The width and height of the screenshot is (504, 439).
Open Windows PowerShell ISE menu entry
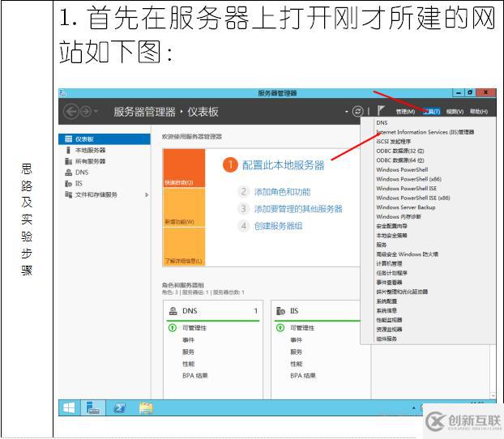[406, 189]
